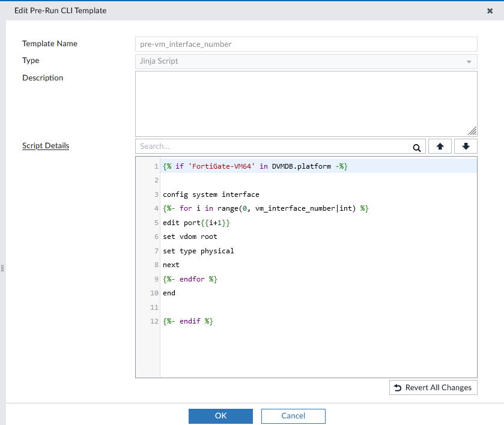This screenshot has width=504, height=425.
Task: Click the Script Details link
Action: [45, 145]
